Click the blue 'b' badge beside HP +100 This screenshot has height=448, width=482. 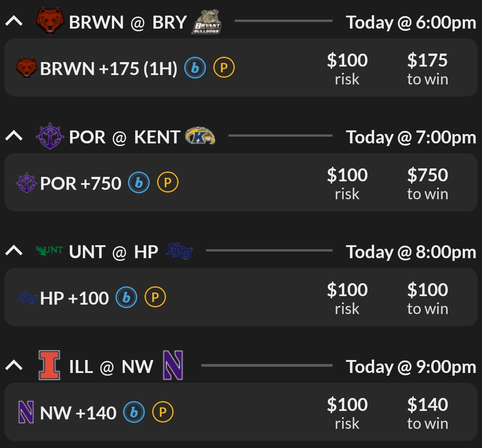point(126,297)
